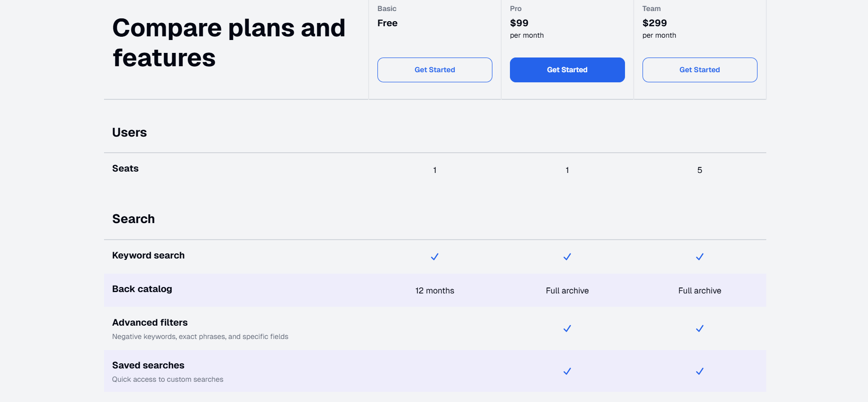Click the Search section heading
868x402 pixels.
(133, 219)
